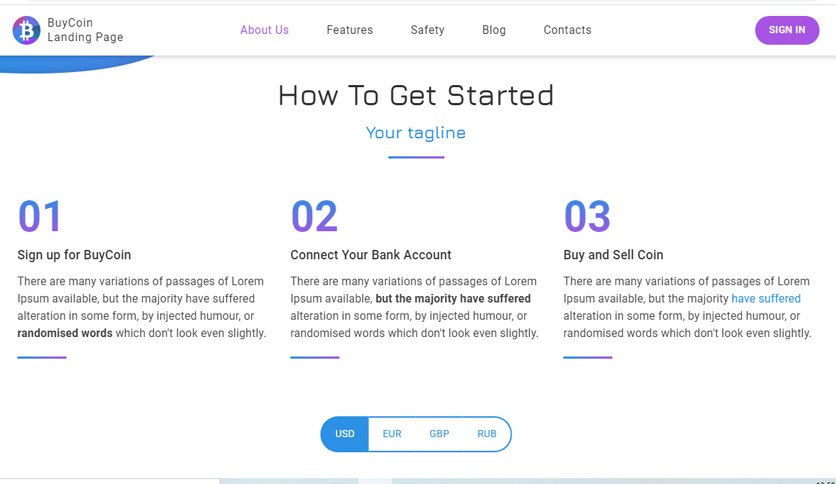Open the Contacts nav item
Screen dimensions: 836x484
coord(567,30)
